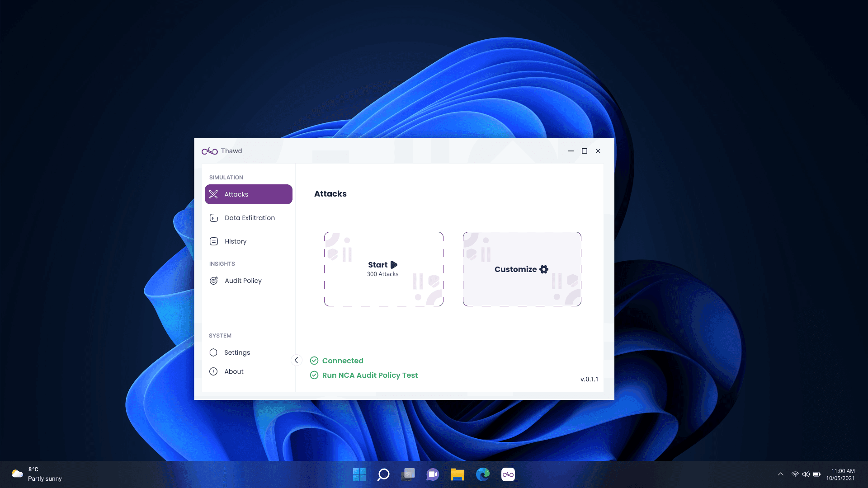Click the Run NCA Audit Policy Test link
The image size is (868, 488).
pos(370,375)
